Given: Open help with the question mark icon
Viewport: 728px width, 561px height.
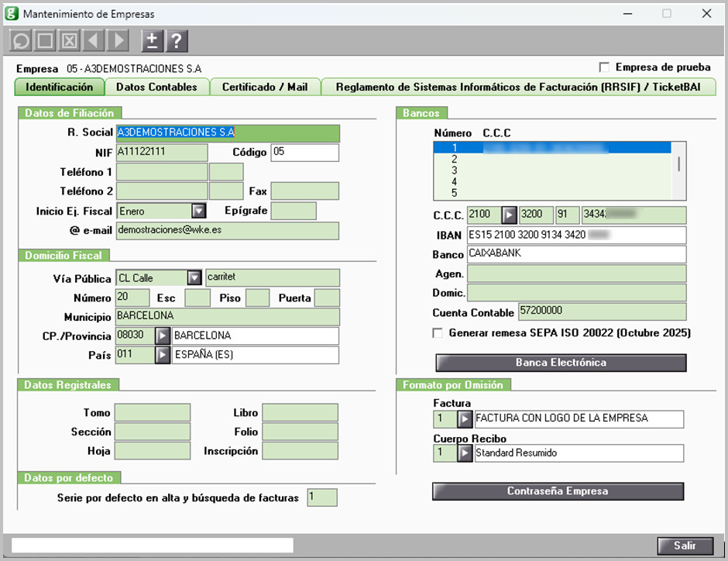Looking at the screenshot, I should pyautogui.click(x=177, y=41).
